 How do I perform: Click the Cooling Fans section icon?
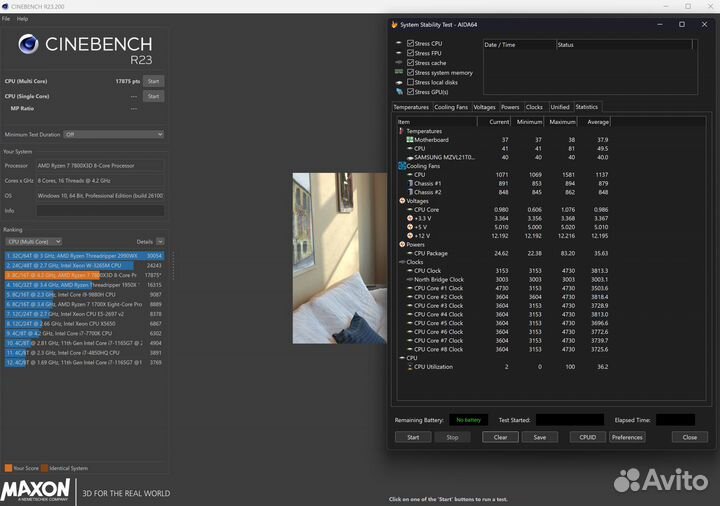tap(402, 166)
